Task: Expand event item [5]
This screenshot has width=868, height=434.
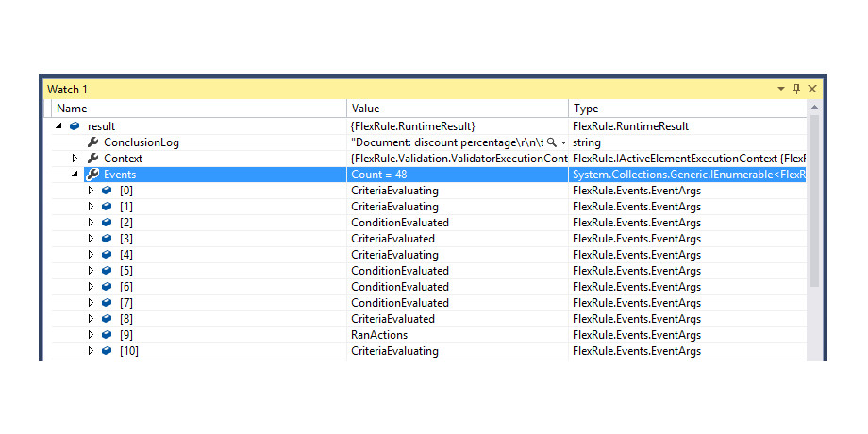Action: pos(91,271)
